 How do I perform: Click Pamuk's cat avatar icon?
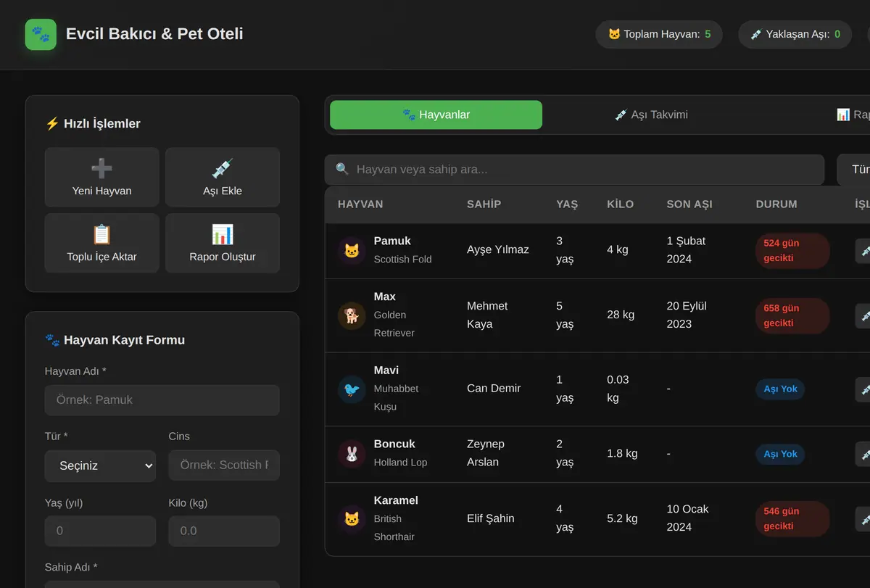(x=352, y=251)
